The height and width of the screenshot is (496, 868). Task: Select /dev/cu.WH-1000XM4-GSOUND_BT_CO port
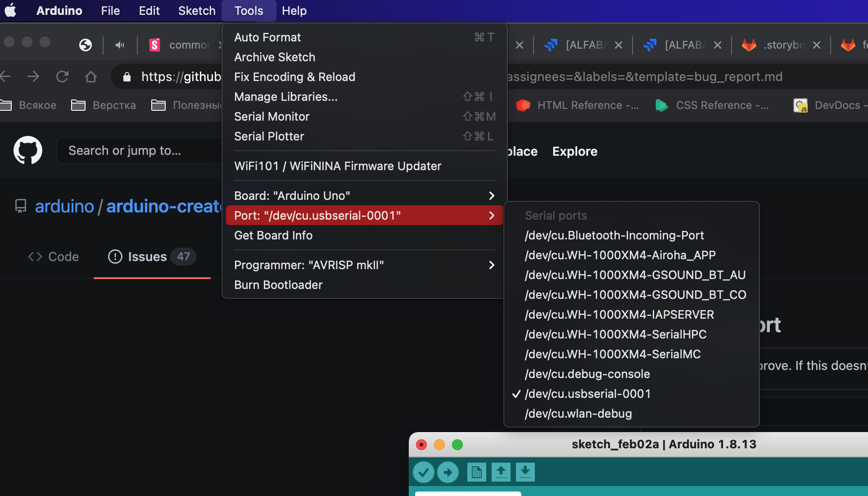click(631, 295)
